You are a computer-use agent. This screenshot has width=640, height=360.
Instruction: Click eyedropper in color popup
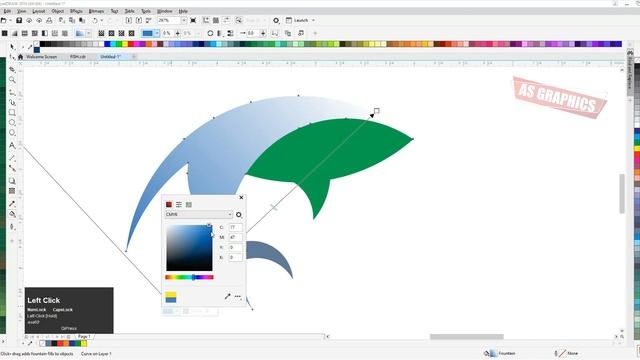coord(227,296)
